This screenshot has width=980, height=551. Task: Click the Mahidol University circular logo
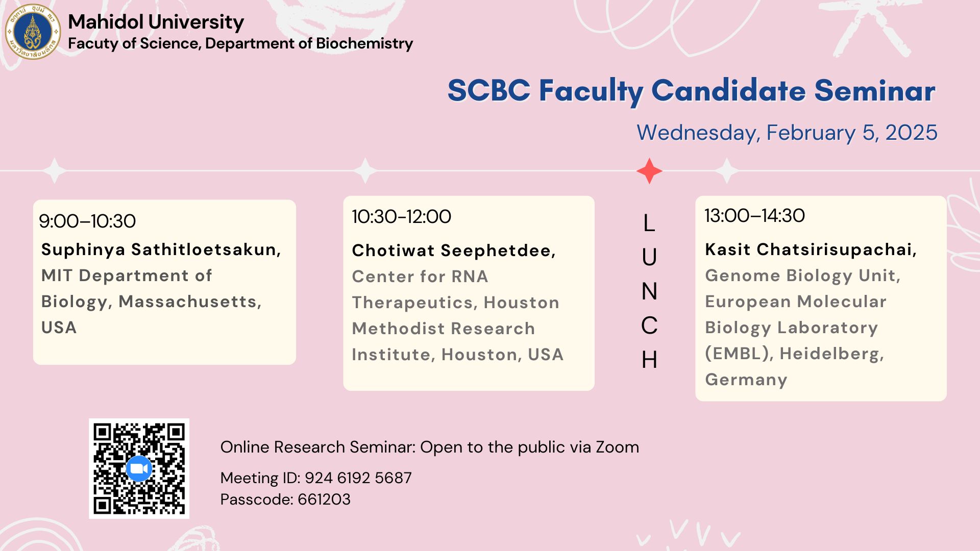[33, 32]
